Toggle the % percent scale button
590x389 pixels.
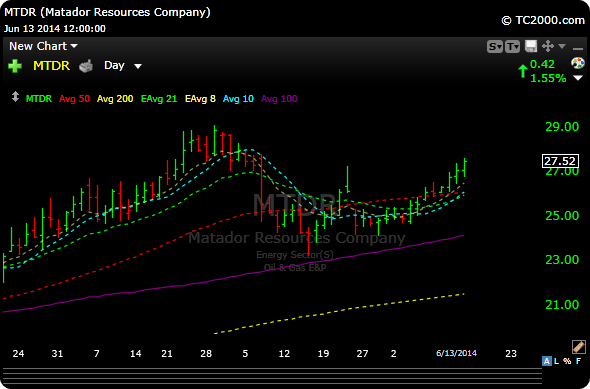coord(567,361)
